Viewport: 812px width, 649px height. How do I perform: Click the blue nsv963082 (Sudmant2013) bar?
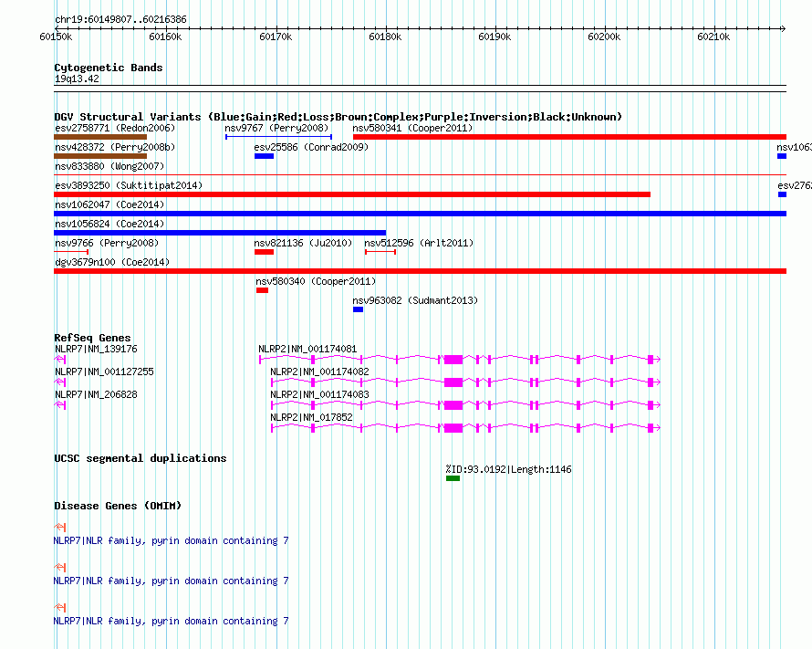coord(358,309)
